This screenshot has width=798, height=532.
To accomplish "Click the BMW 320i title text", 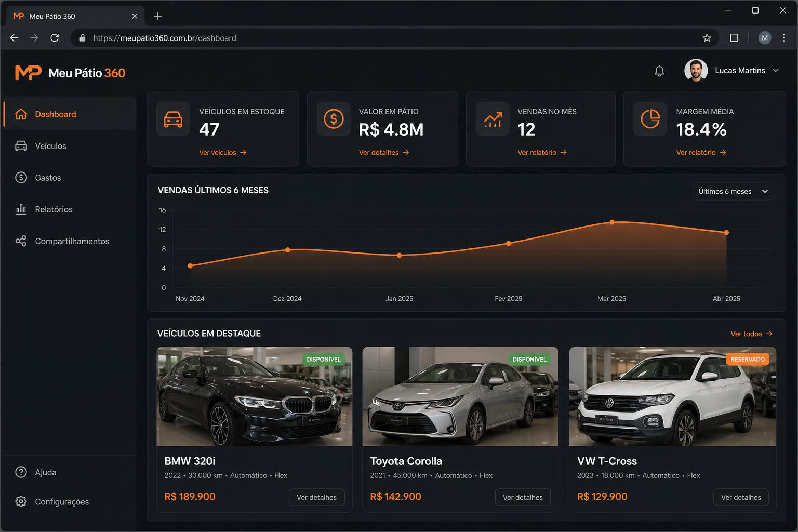I will [x=190, y=461].
